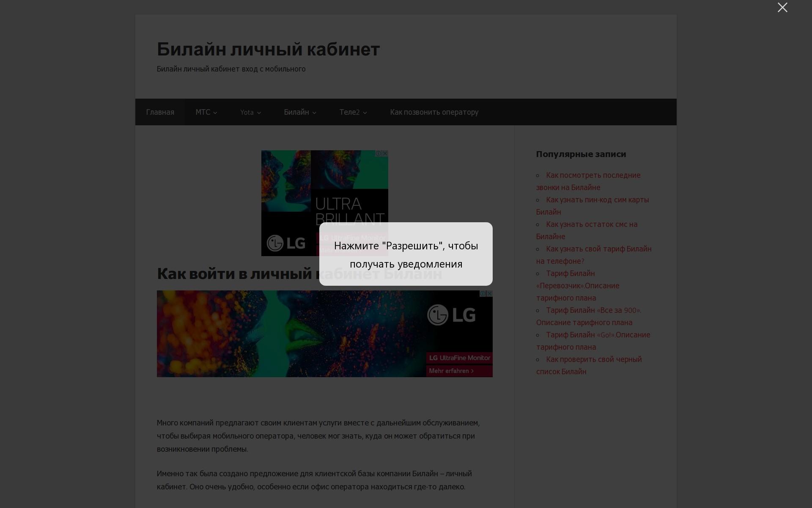The width and height of the screenshot is (812, 508).
Task: Click Популярные записи sidebar heading
Action: click(581, 154)
